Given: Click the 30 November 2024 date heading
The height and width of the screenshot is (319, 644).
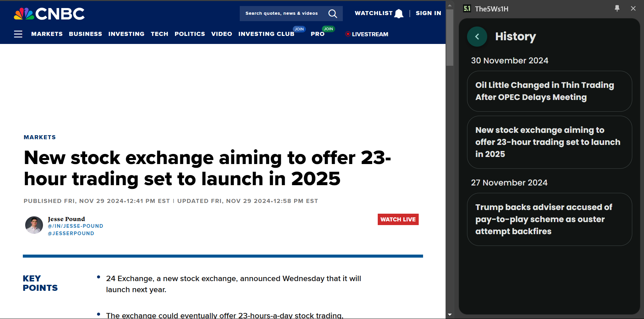Looking at the screenshot, I should click(509, 60).
